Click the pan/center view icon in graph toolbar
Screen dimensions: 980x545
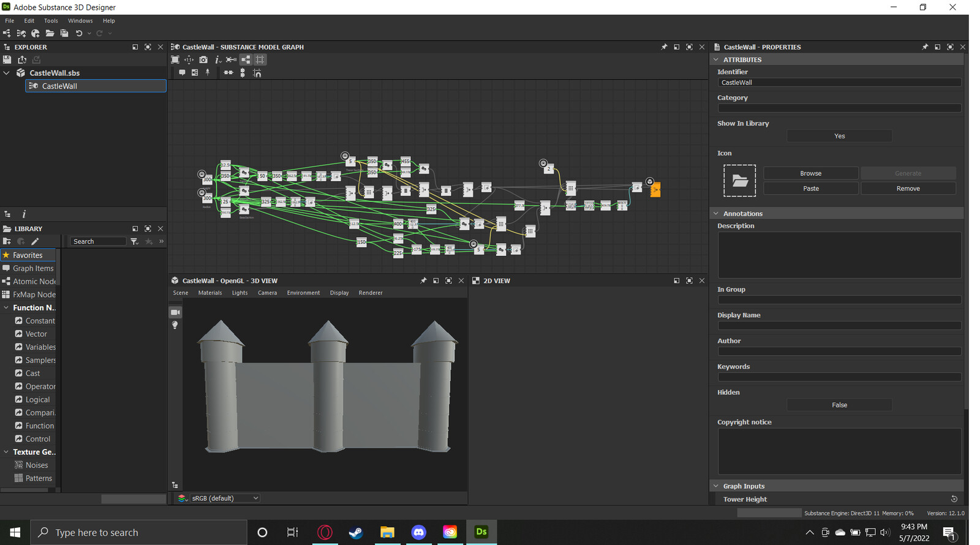coord(189,59)
